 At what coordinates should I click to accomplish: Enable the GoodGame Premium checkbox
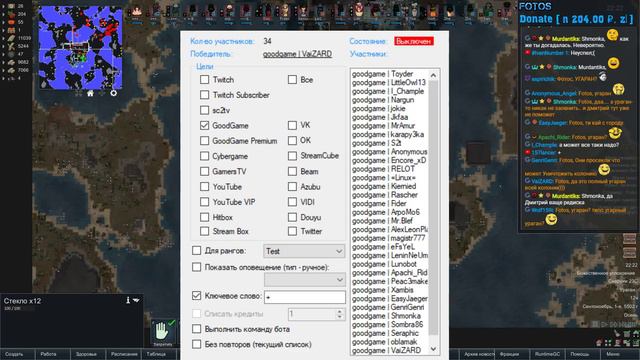pyautogui.click(x=204, y=141)
